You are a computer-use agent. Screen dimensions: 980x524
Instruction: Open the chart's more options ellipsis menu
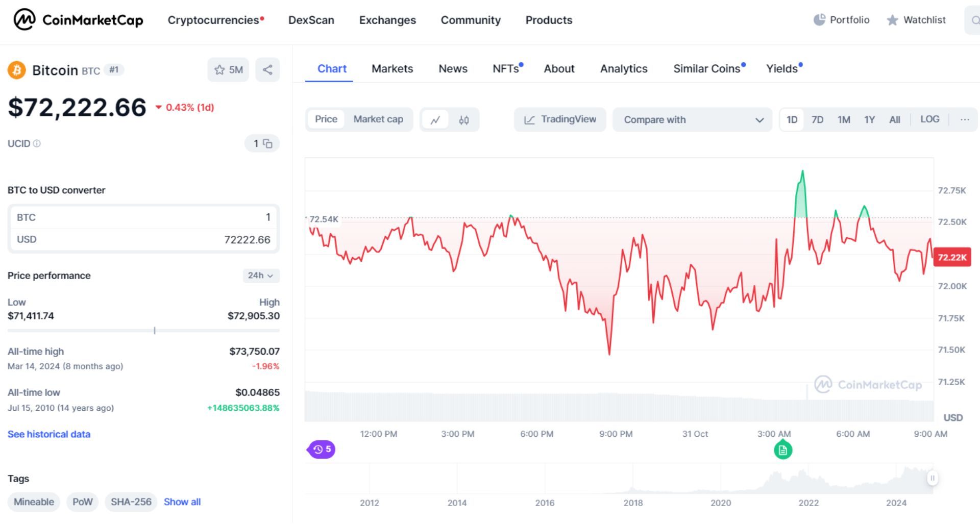pos(964,119)
